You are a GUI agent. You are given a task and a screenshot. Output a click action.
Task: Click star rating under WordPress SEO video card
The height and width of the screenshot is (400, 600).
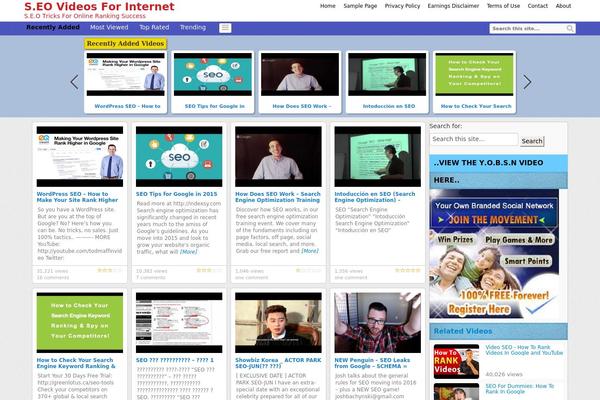tap(109, 270)
